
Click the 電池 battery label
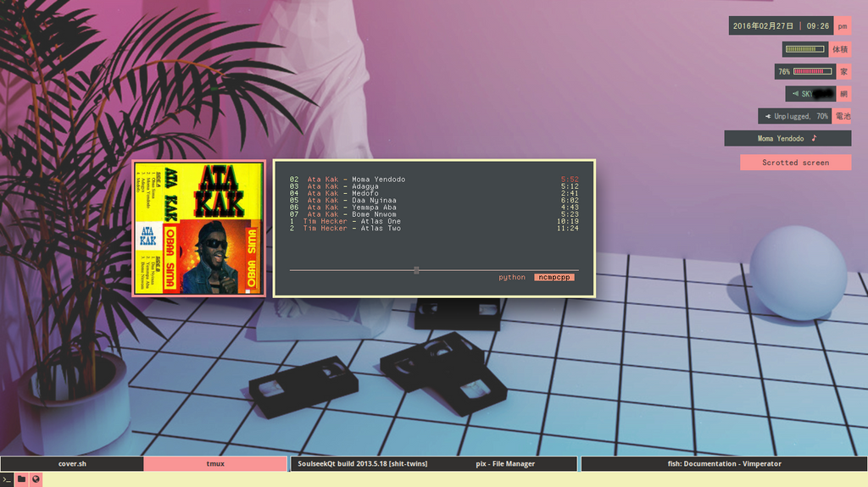point(843,116)
